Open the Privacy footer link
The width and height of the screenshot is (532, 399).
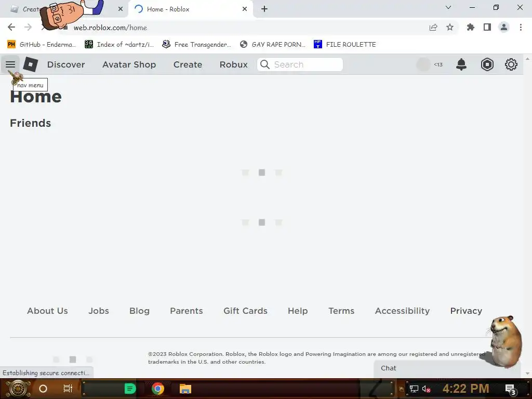pyautogui.click(x=466, y=311)
